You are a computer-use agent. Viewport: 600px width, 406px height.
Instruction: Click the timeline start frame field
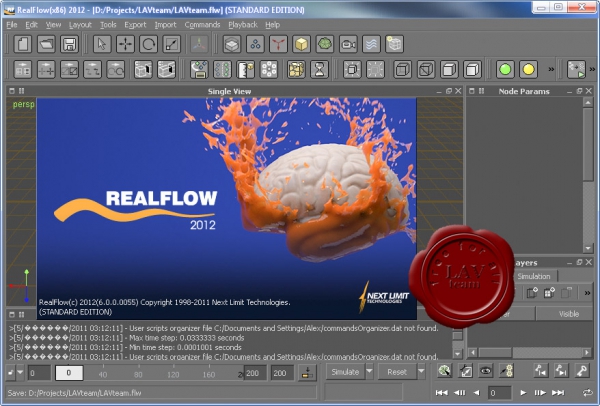(x=39, y=373)
